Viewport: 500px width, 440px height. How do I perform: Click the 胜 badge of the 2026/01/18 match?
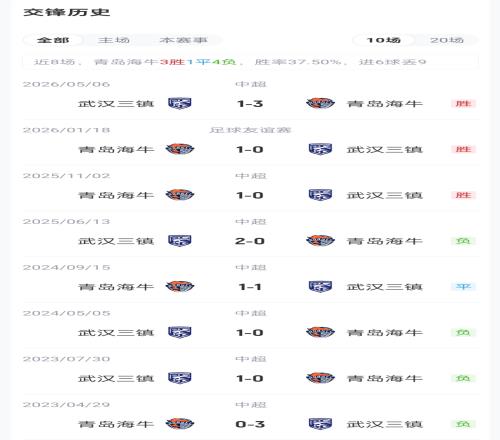coord(463,149)
